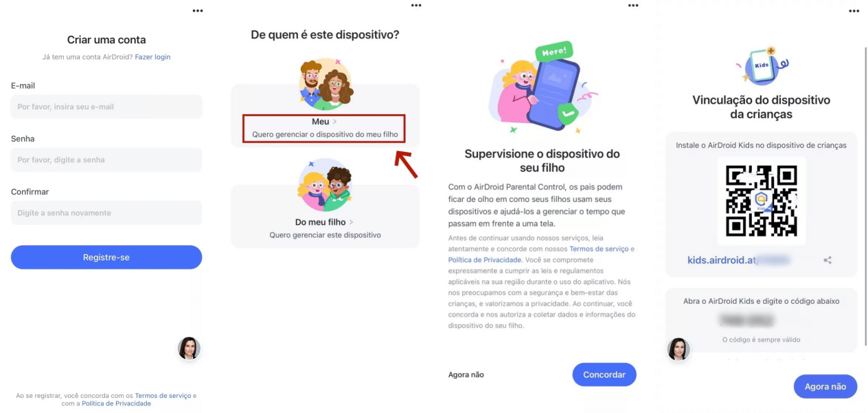
Task: Tap the AirDroid Kids QR code
Action: (x=762, y=201)
